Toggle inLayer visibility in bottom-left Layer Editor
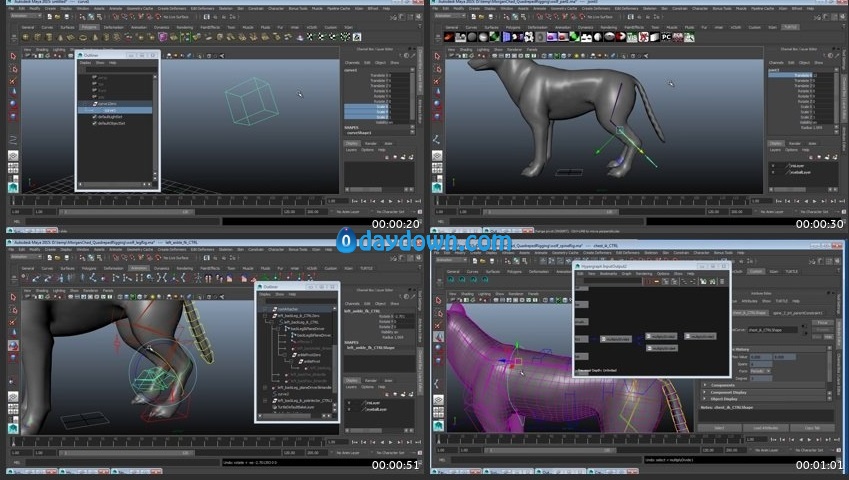849x480 pixels. click(349, 403)
